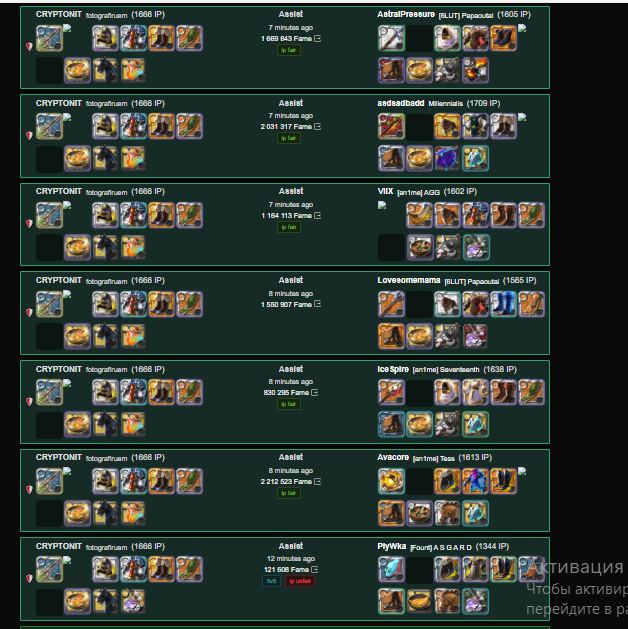Open the [an1me] Seventeenth guild link
Viewport: 628px width, 629px height.
point(446,369)
